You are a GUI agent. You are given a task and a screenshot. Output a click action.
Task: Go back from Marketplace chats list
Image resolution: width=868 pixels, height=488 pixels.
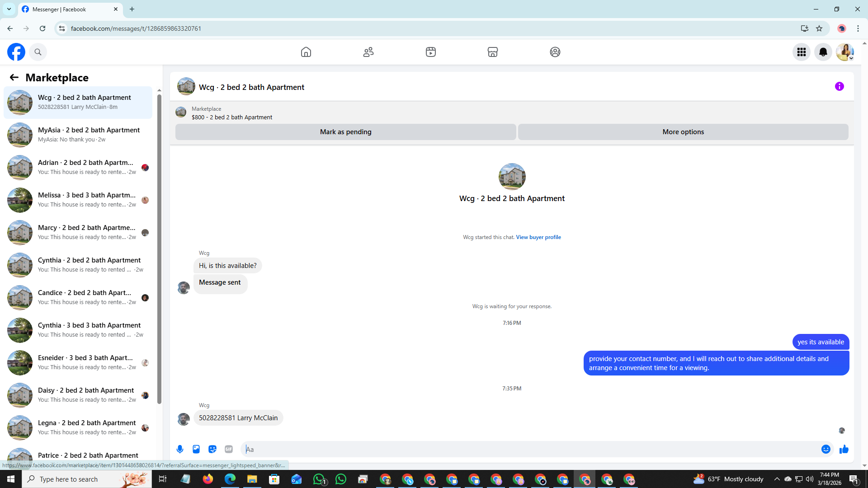14,77
